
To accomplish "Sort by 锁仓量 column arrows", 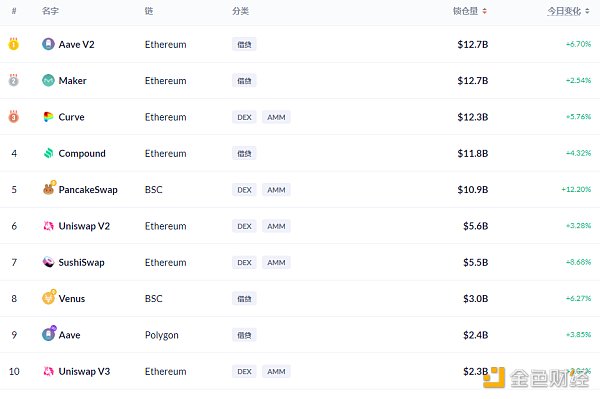I will click(x=484, y=11).
